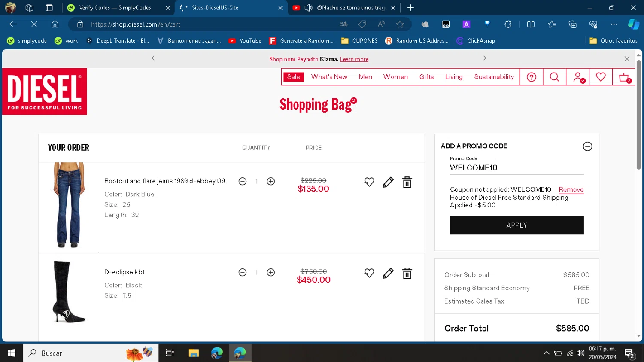Open the Men menu
Image resolution: width=644 pixels, height=362 pixels.
(x=365, y=77)
